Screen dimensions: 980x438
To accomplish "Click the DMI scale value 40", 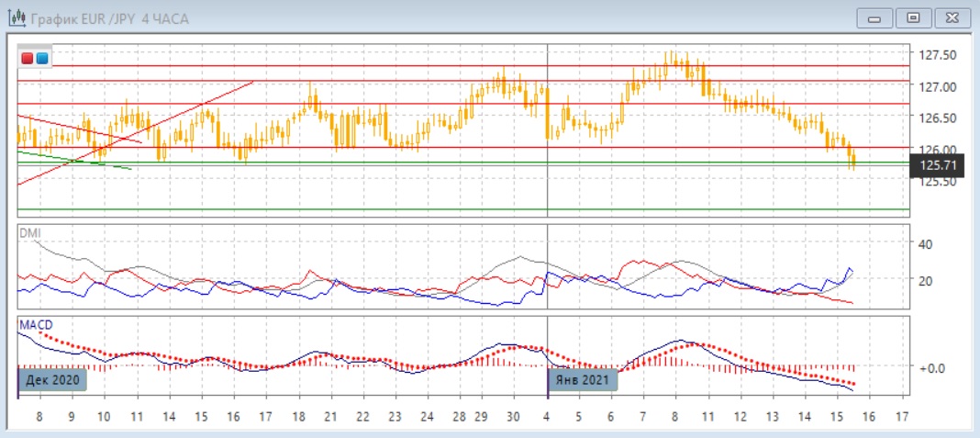I will coord(924,244).
